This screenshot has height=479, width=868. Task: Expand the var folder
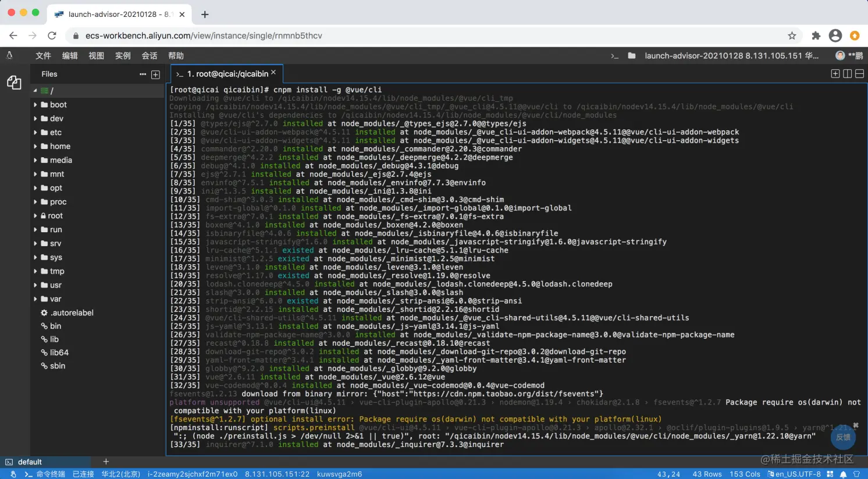coord(35,299)
